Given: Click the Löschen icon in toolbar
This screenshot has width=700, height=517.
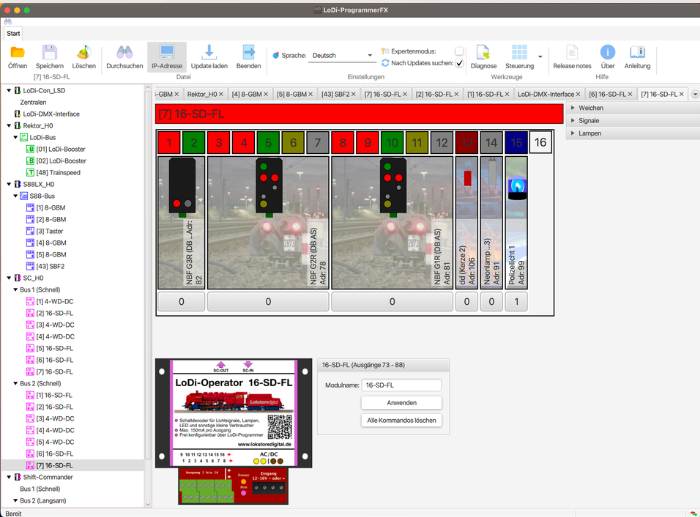Looking at the screenshot, I should point(84,53).
